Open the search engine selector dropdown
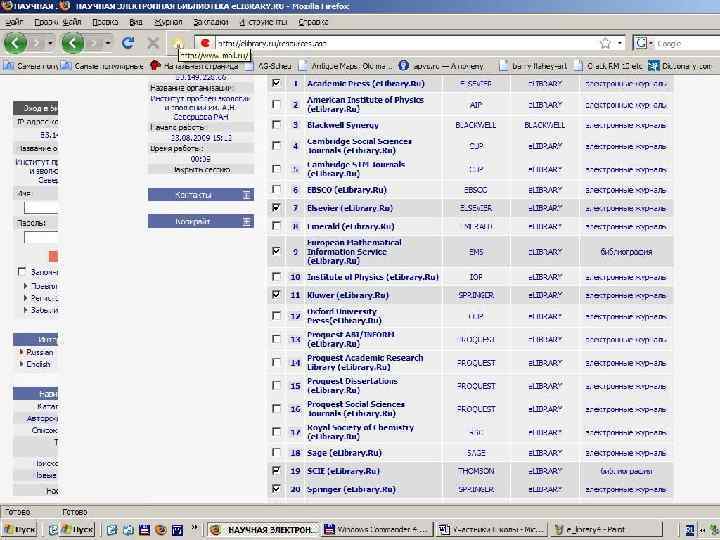The image size is (720, 540). [651, 44]
